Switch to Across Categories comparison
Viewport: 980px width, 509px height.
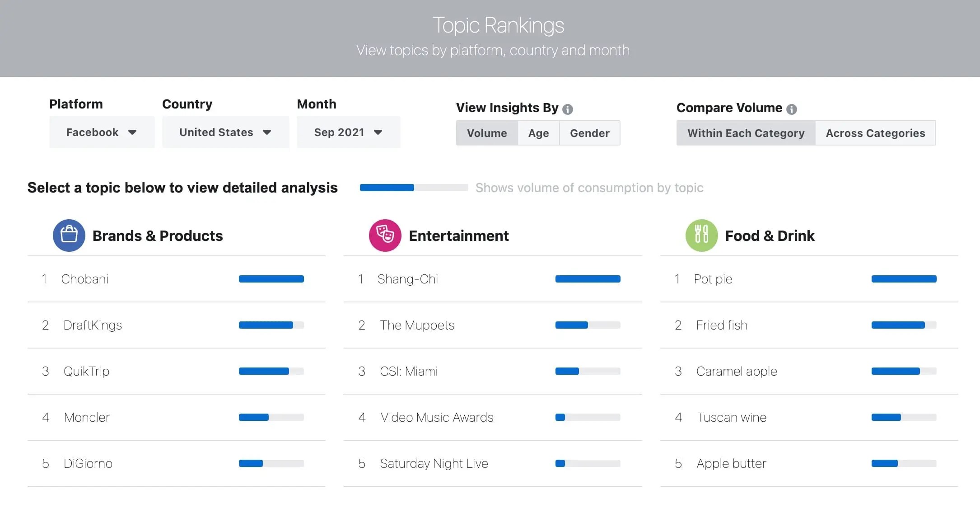pyautogui.click(x=875, y=133)
